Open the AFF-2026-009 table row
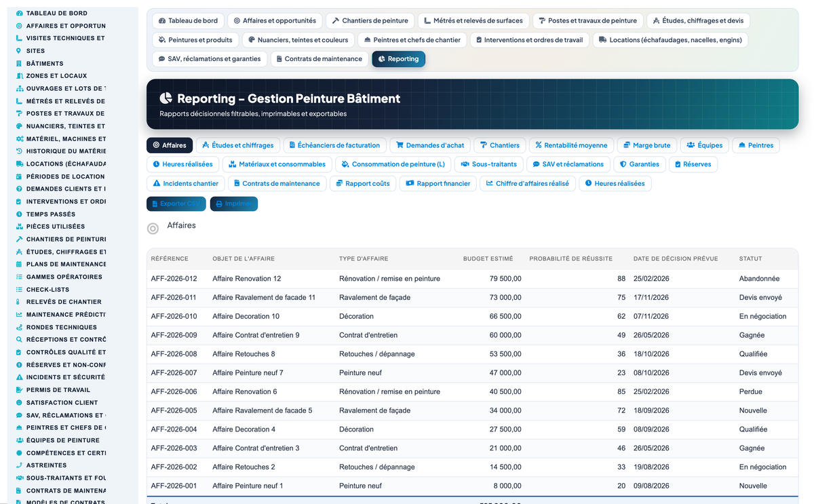 pos(472,335)
